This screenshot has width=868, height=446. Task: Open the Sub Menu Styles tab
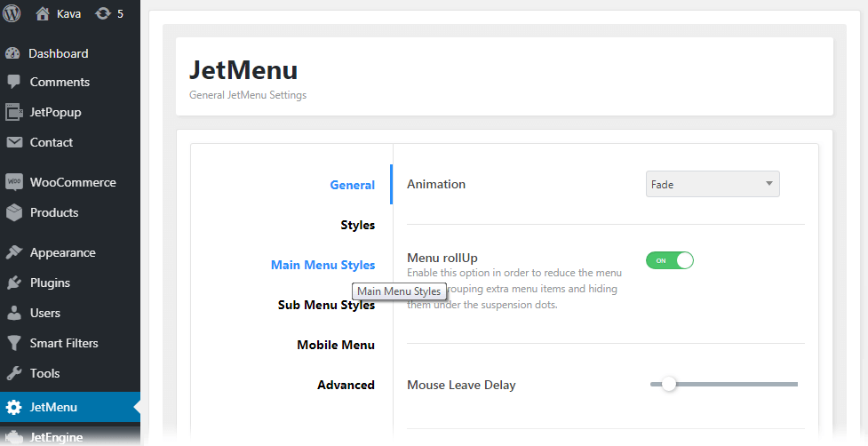pyautogui.click(x=326, y=305)
